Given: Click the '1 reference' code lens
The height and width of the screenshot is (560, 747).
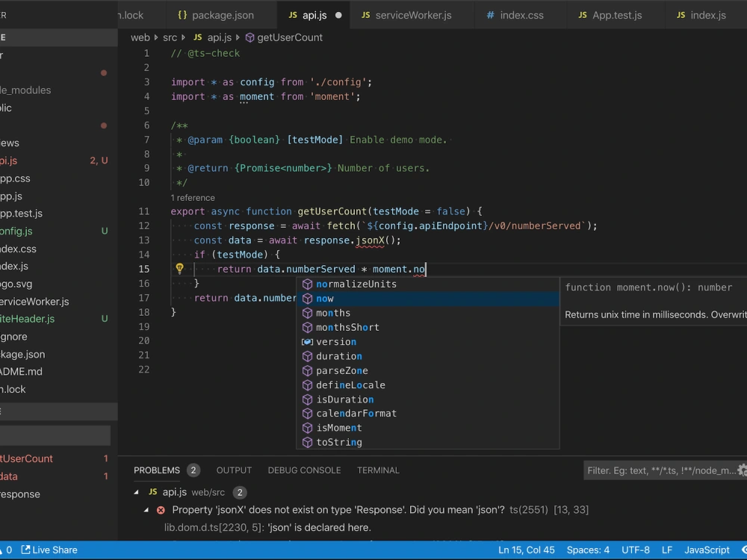Looking at the screenshot, I should (x=193, y=198).
